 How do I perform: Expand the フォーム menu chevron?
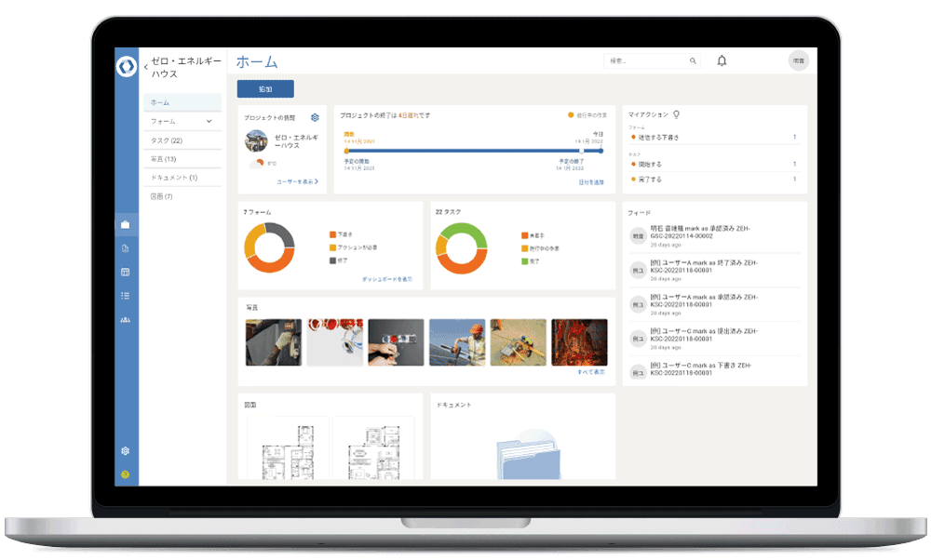click(209, 121)
